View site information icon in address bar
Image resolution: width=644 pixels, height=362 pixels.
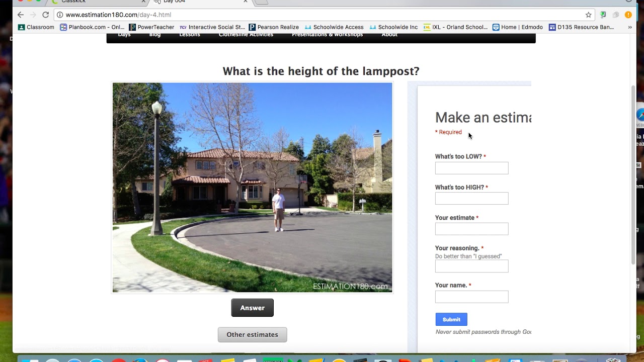coord(60,15)
